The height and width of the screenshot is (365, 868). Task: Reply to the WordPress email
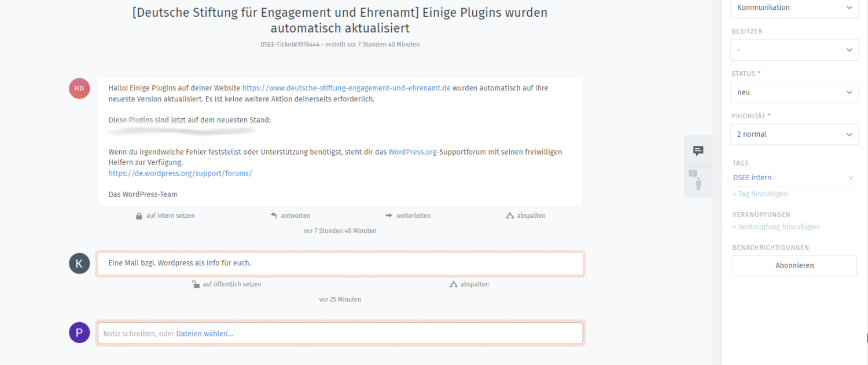point(290,216)
